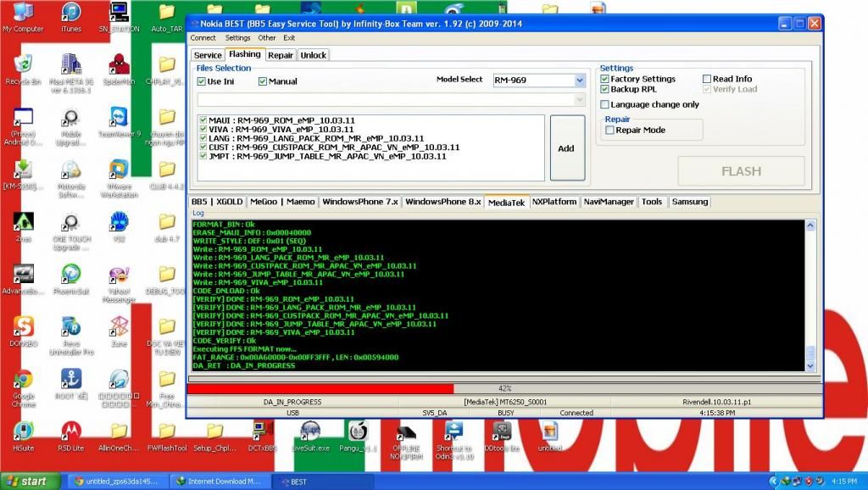Open the FWFlashTool folder
This screenshot has width=868, height=490.
pyautogui.click(x=167, y=437)
